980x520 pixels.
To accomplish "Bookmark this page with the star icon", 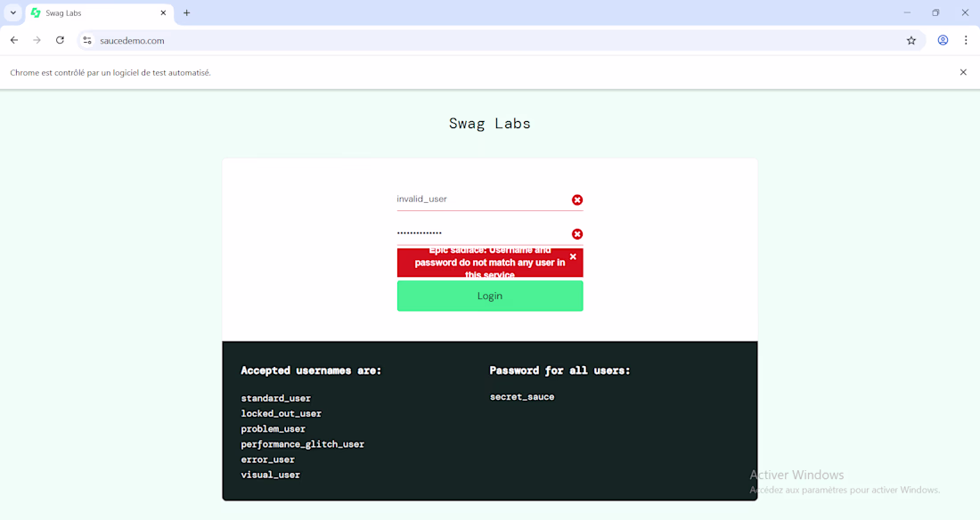I will point(911,41).
